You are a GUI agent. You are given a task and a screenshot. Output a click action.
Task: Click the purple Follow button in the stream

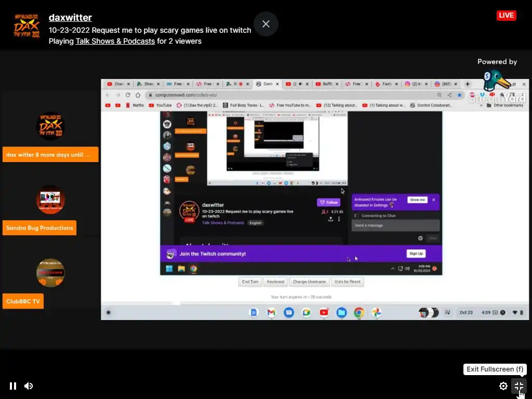[328, 202]
